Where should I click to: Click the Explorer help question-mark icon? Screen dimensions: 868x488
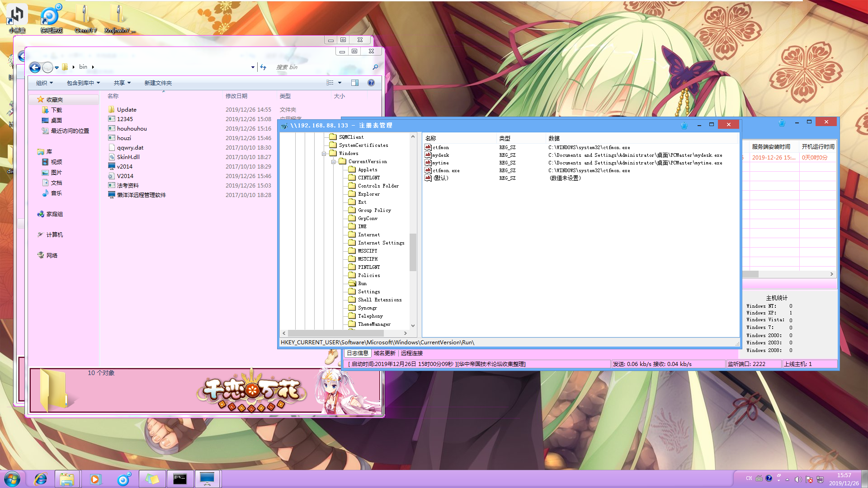point(371,83)
